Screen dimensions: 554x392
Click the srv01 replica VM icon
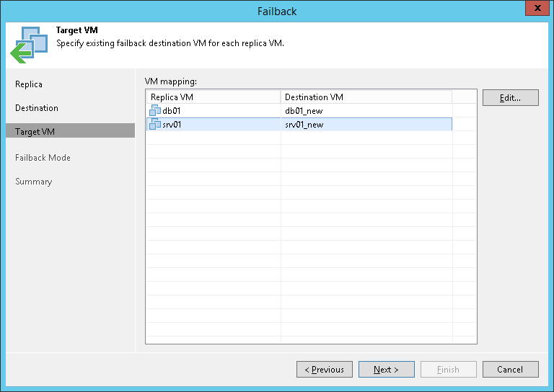(x=154, y=125)
